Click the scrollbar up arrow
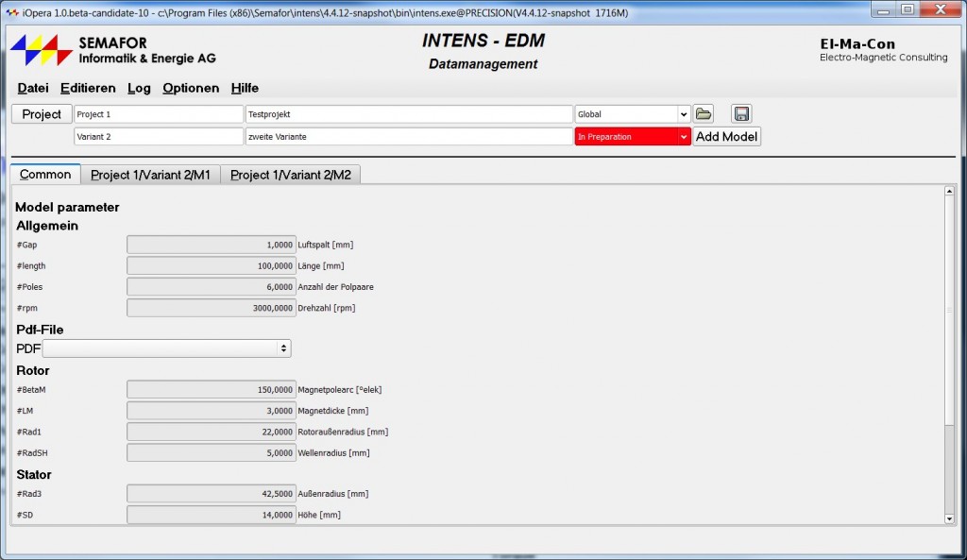 tap(949, 191)
